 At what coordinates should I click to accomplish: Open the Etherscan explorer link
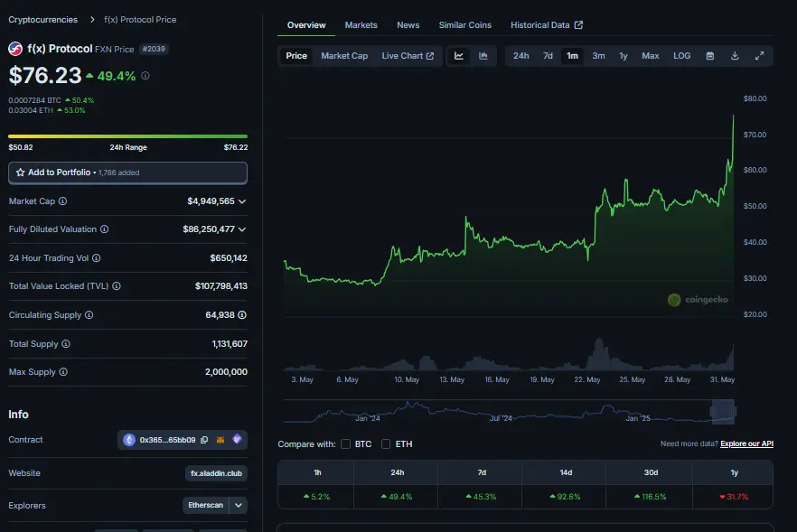point(205,505)
